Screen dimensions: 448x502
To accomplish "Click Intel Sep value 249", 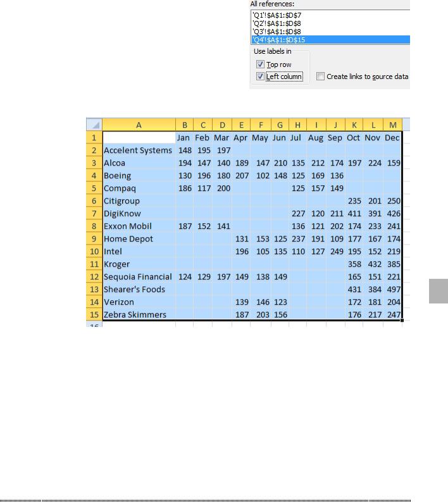I will point(335,252).
